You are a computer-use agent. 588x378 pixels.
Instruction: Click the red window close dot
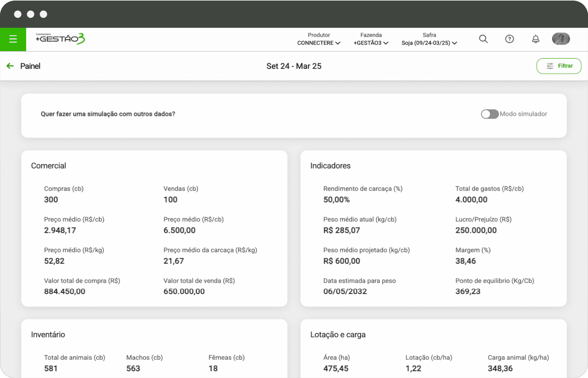coord(18,14)
